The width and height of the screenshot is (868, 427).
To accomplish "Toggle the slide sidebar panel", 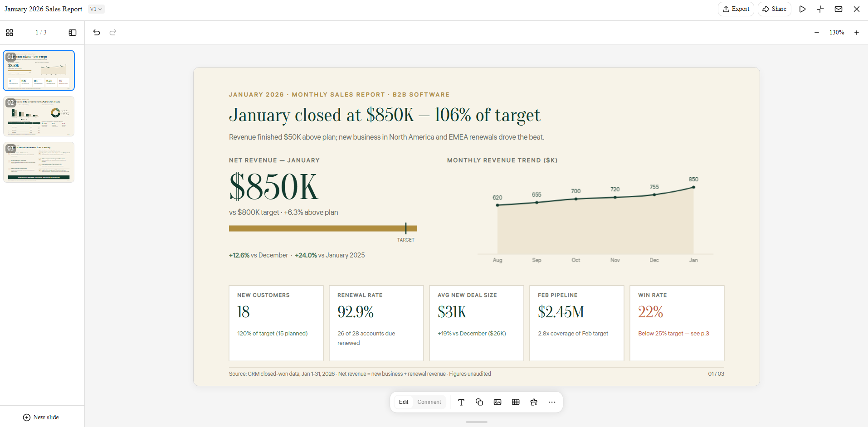I will coord(73,33).
